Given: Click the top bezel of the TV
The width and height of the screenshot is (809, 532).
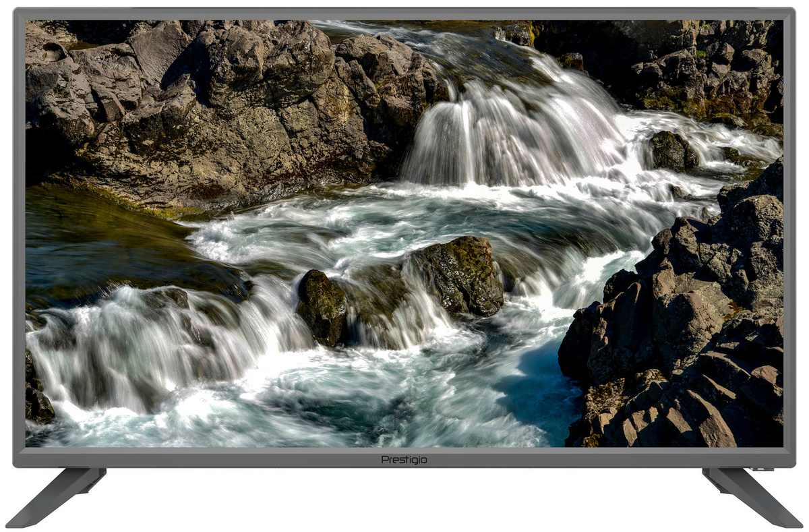Looking at the screenshot, I should click(x=404, y=14).
